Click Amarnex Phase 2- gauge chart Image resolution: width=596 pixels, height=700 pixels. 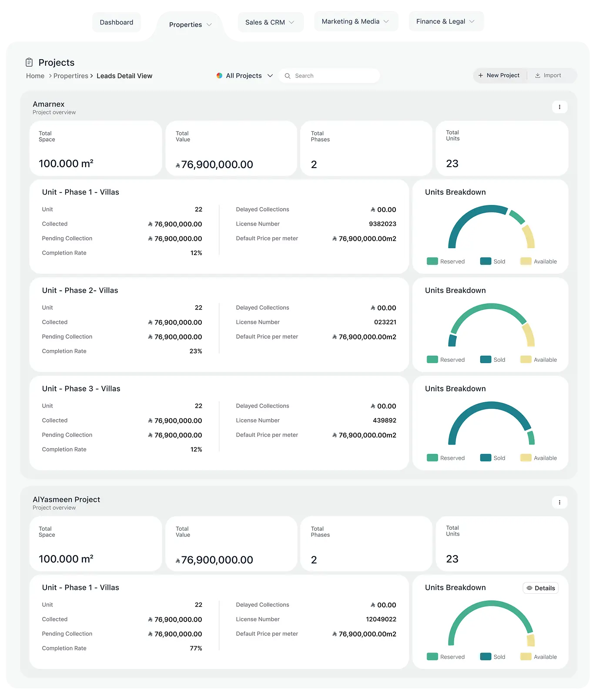click(x=491, y=325)
